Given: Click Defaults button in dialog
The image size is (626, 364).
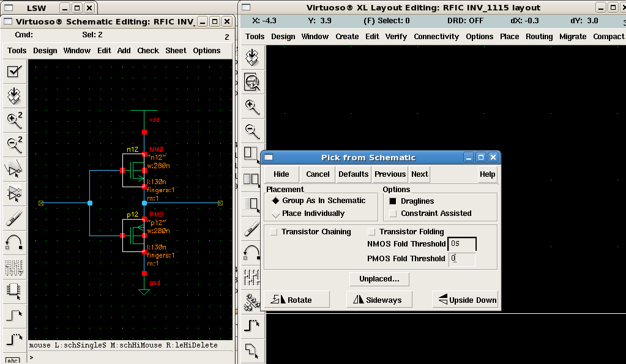Looking at the screenshot, I should tap(354, 174).
